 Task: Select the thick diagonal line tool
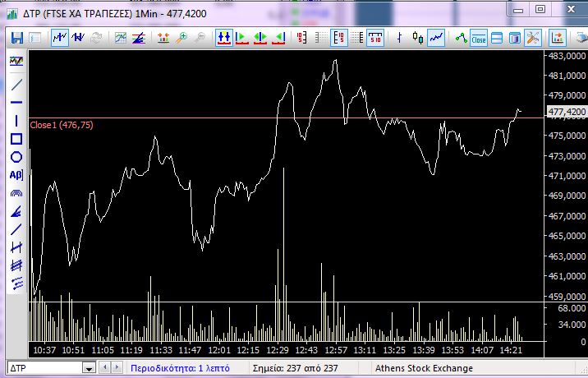click(x=16, y=229)
